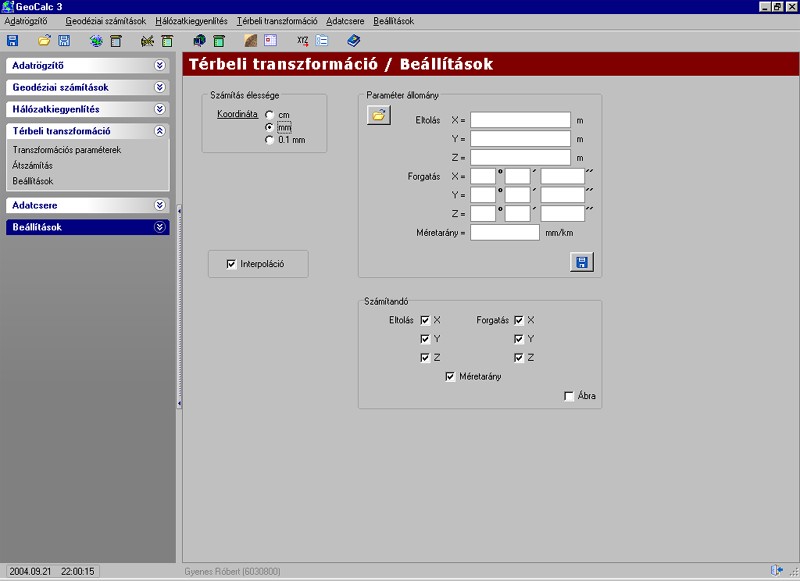Open Hálózatkiegyenlítés menu
This screenshot has height=581, width=800.
191,21
